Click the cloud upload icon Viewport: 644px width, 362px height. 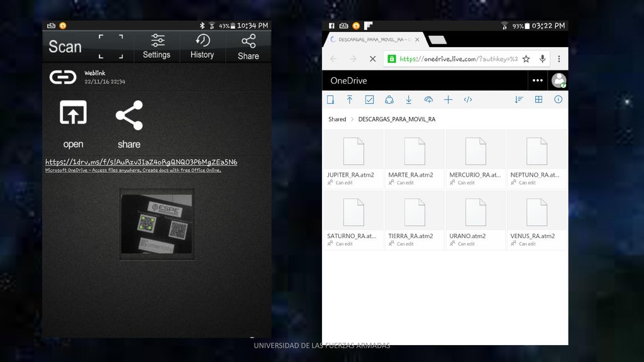428,100
